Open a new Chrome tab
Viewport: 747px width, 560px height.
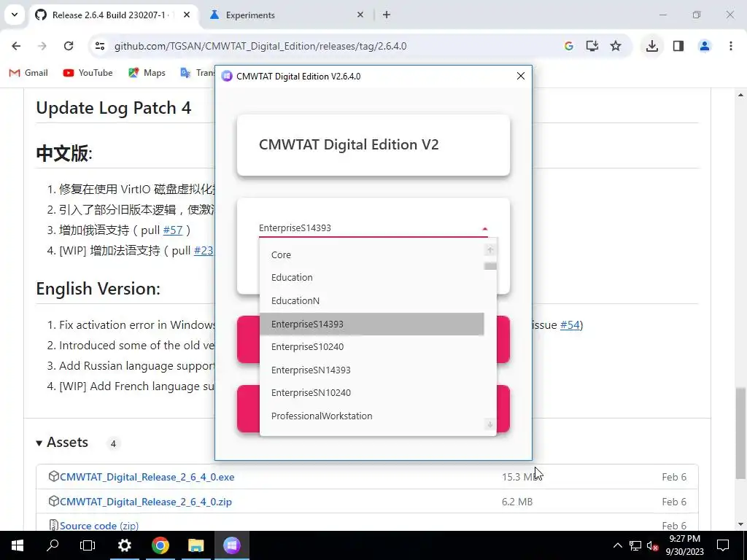click(387, 15)
